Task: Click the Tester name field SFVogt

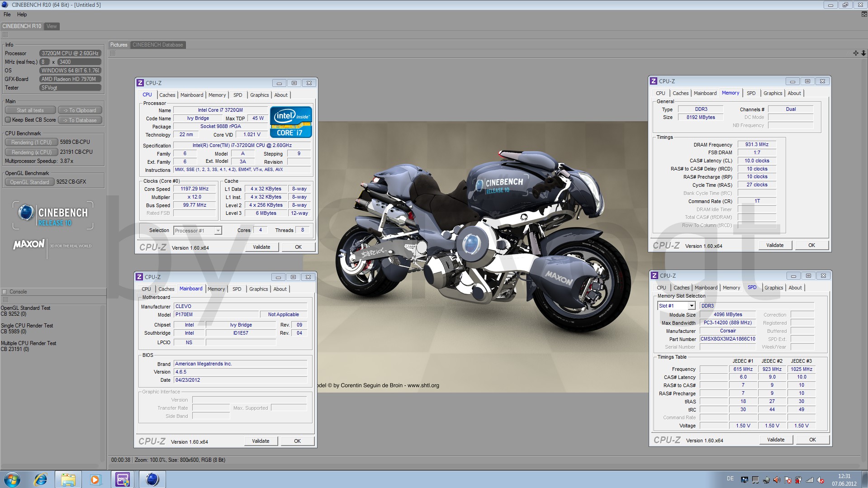Action: coord(70,88)
